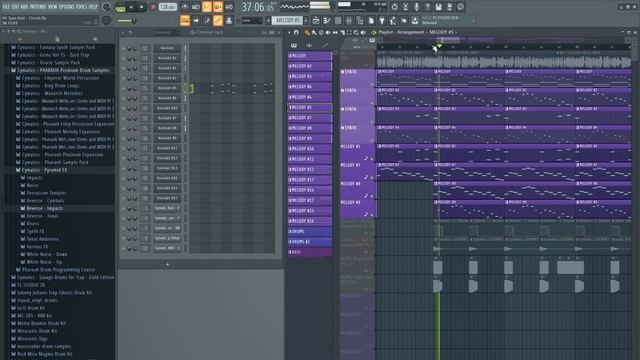The width and height of the screenshot is (640, 360).
Task: Click the microphone audio recording icon
Action: [416, 7]
